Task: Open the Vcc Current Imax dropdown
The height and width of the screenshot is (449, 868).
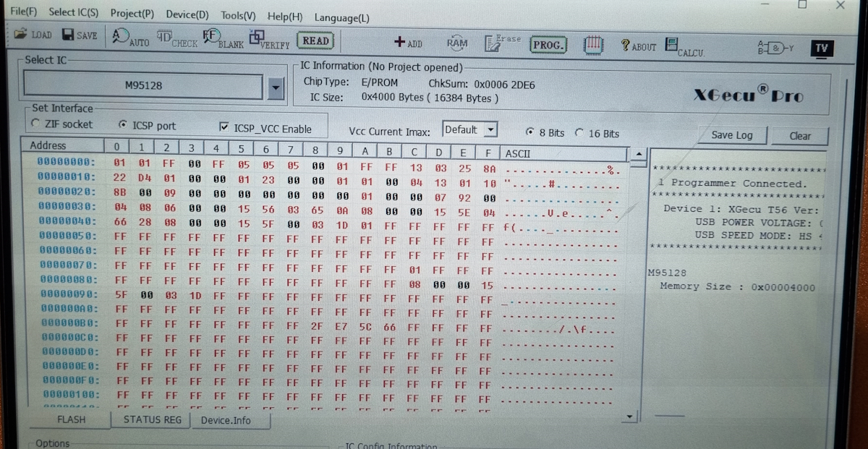Action: 491,130
